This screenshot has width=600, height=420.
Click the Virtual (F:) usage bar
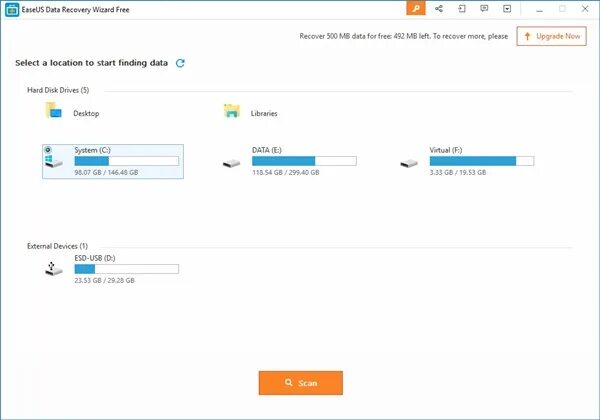[482, 161]
